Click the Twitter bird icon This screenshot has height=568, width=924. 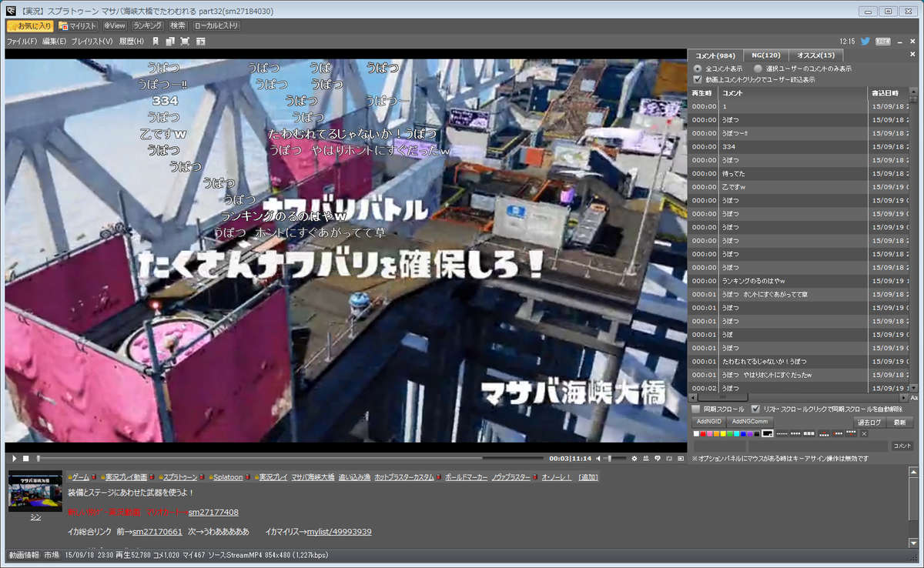[x=865, y=41]
